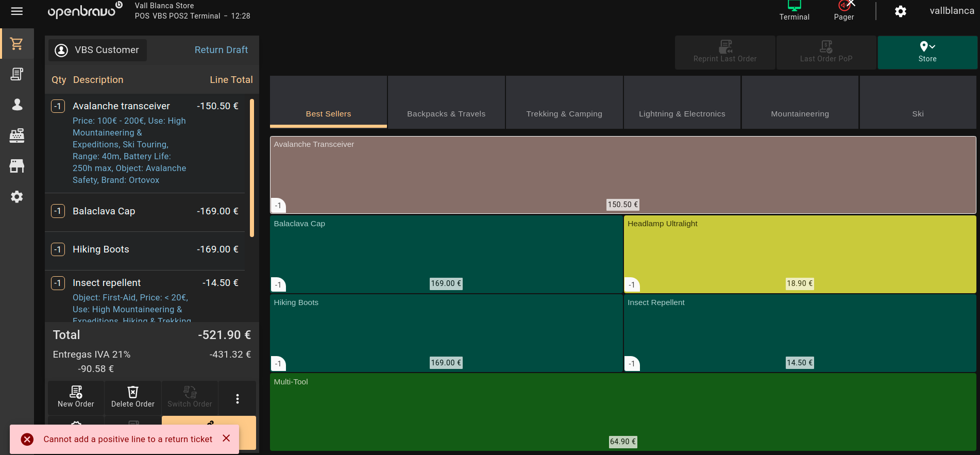Image resolution: width=980 pixels, height=455 pixels.
Task: Open the hamburger main menu
Action: click(x=17, y=11)
